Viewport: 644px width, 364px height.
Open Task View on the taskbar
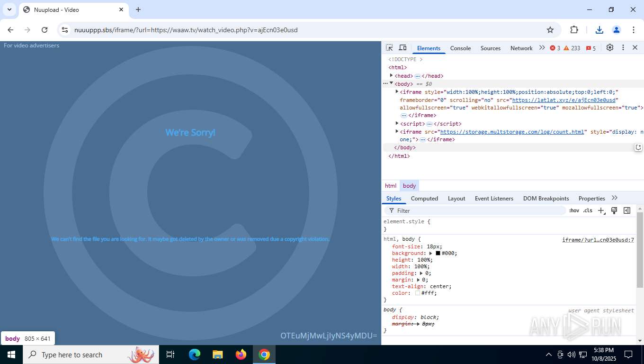(x=170, y=355)
